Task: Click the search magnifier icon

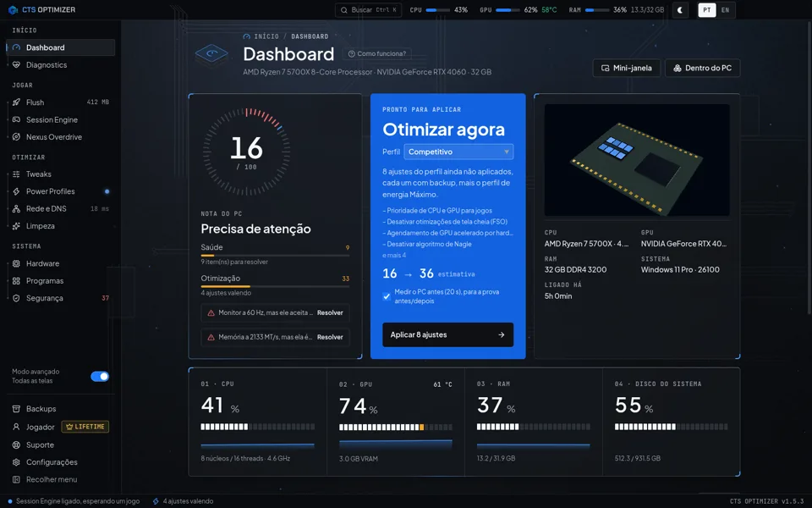Action: 344,10
